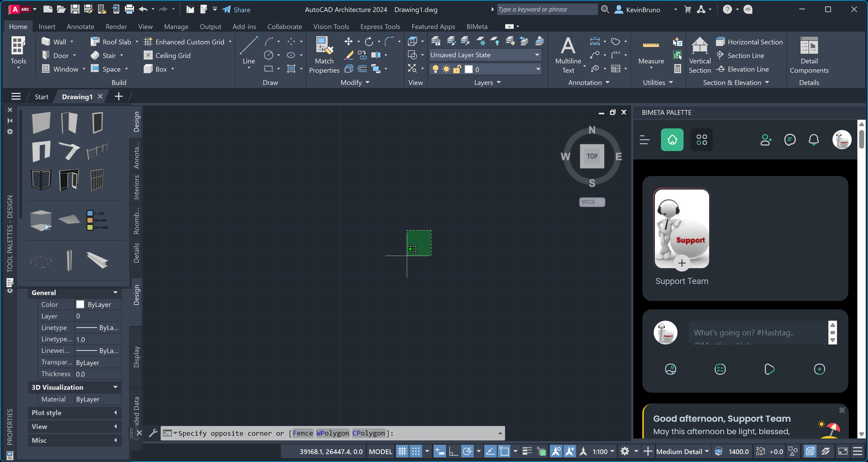The height and width of the screenshot is (462, 868).
Task: Open WCS coordinate system dropdown
Action: 592,202
